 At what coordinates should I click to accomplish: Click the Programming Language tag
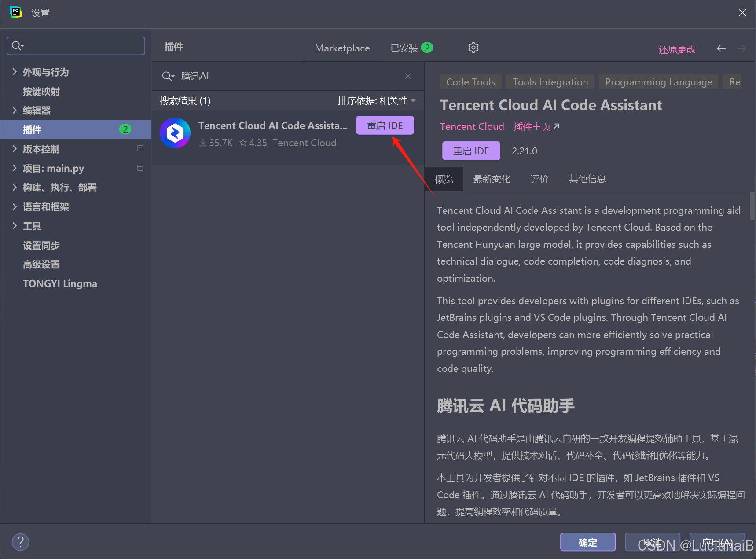658,82
